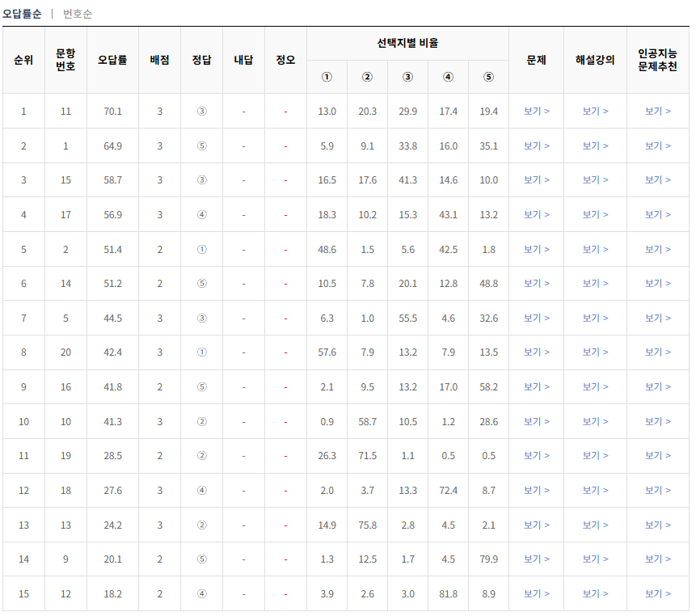The height and width of the screenshot is (616, 696).
Task: Open 해설강의 for question 5
Action: (596, 318)
